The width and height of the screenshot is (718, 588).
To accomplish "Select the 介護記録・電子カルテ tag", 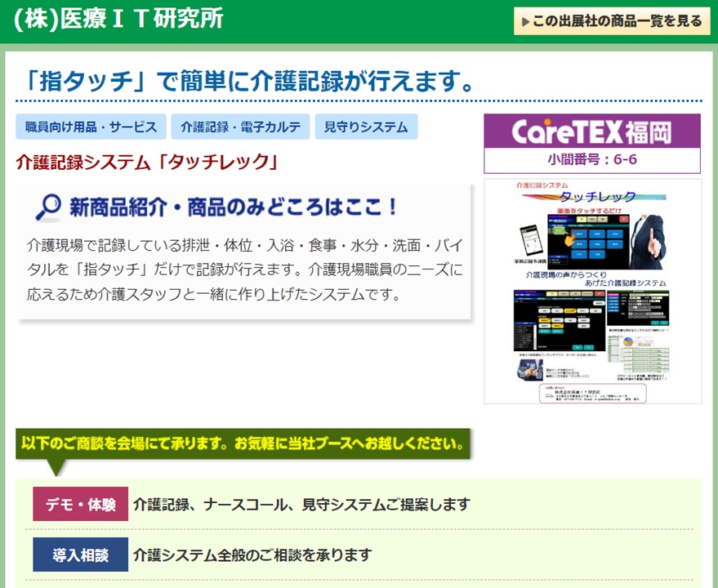I will [240, 127].
